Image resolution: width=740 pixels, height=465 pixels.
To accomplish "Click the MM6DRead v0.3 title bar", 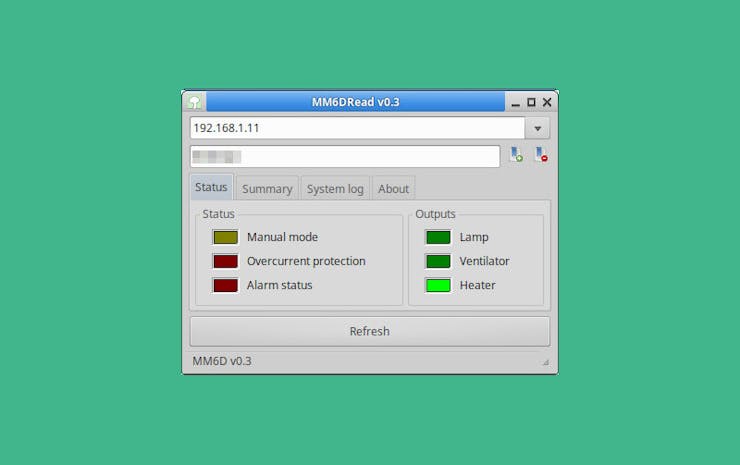I will click(x=355, y=102).
